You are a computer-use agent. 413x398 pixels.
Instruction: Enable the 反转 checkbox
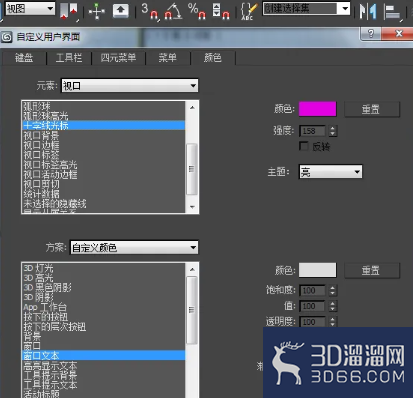coord(304,146)
